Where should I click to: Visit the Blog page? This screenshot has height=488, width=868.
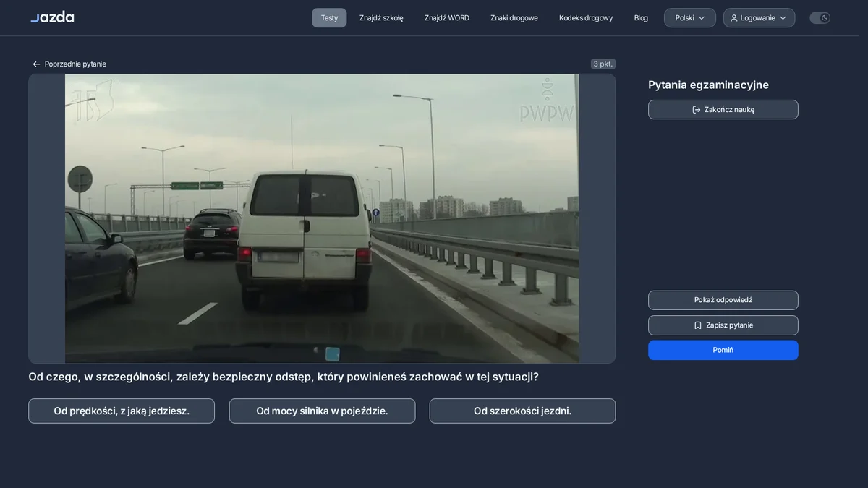pyautogui.click(x=641, y=18)
